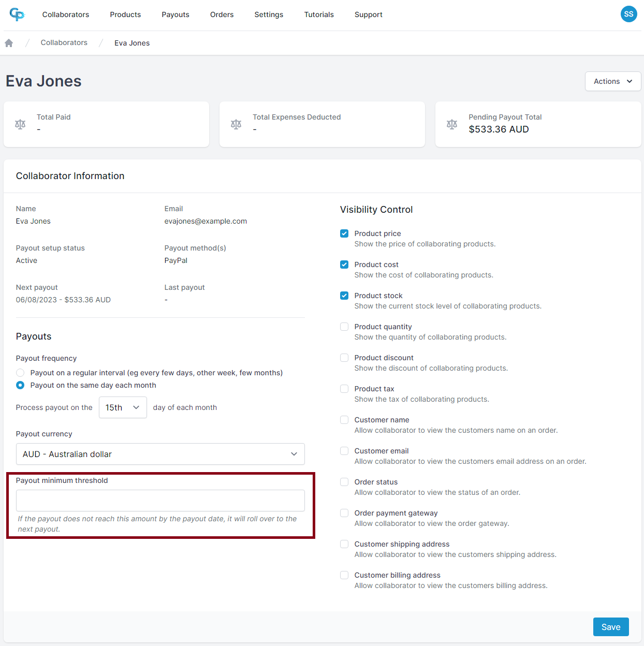Click the Total Paid card label
Image resolution: width=644 pixels, height=646 pixels.
pos(54,117)
